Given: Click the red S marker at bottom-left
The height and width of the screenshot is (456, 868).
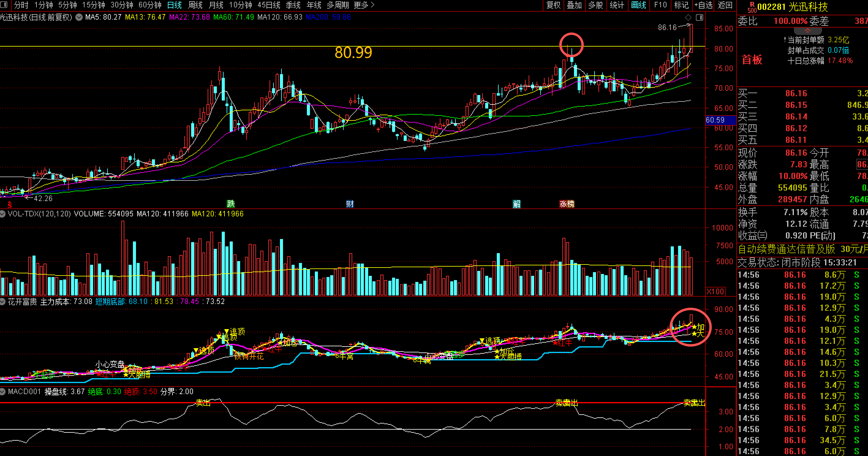Looking at the screenshot, I should [10, 204].
